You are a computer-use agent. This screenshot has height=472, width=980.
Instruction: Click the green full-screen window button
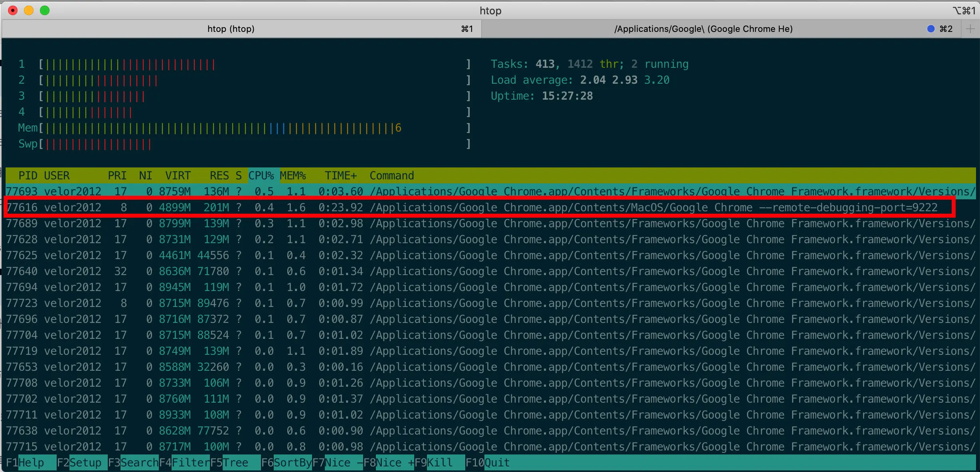45,10
